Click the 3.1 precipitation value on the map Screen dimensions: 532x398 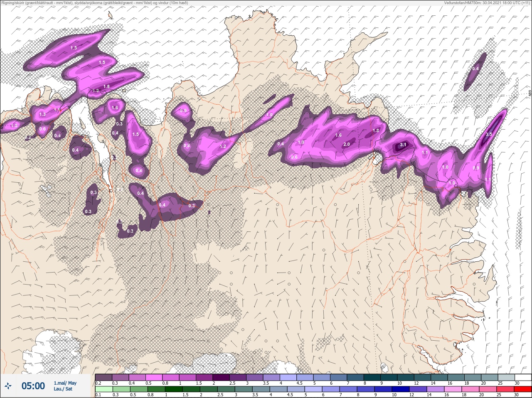coord(403,145)
